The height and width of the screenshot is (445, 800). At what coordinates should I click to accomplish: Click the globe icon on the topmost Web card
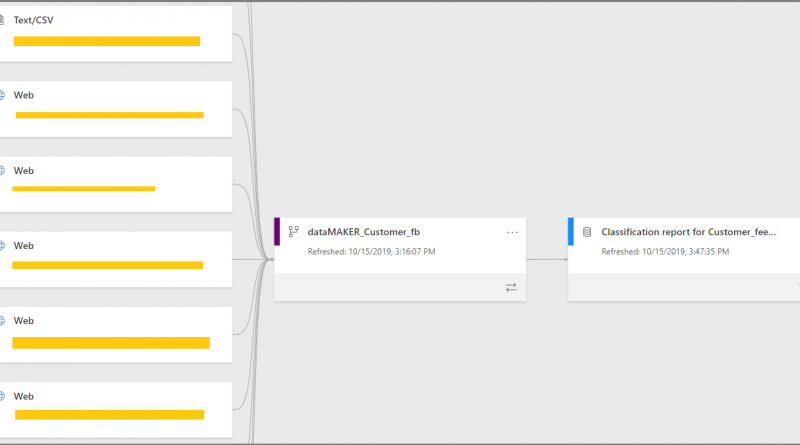point(2,95)
